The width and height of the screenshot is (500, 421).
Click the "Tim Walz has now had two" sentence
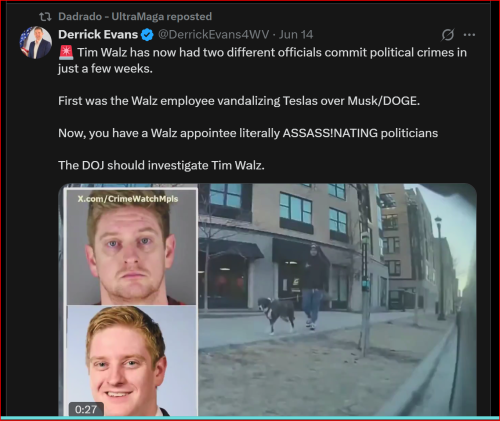(262, 60)
